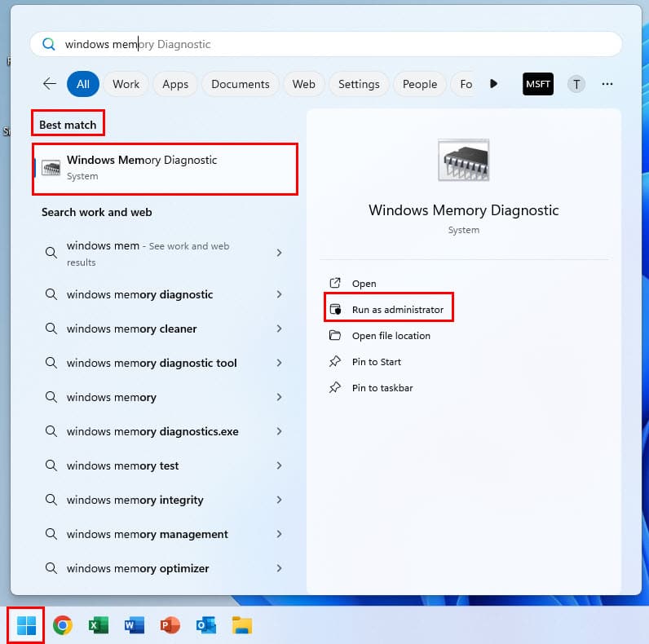The width and height of the screenshot is (649, 644).
Task: Select the All filter tab
Action: [x=83, y=84]
